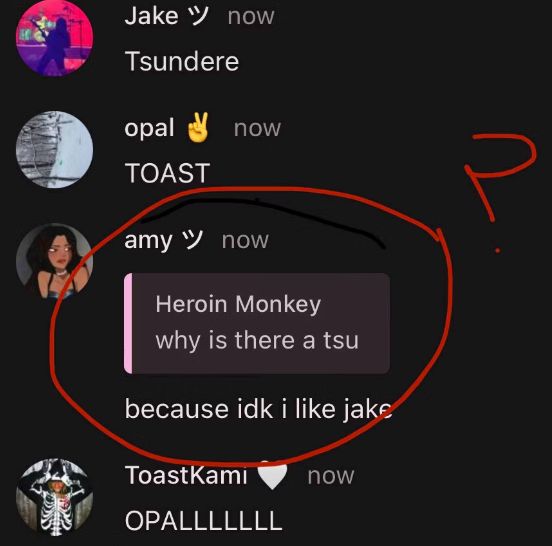Viewport: 552px width, 546px height.
Task: Click the "now" timestamp on Jake's message
Action: point(251,17)
